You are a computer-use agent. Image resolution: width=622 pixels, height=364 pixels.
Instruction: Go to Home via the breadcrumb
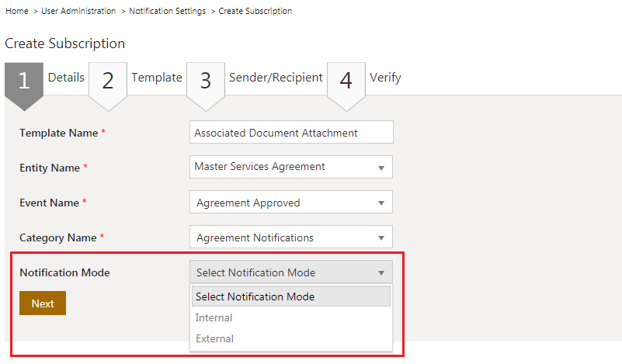16,11
